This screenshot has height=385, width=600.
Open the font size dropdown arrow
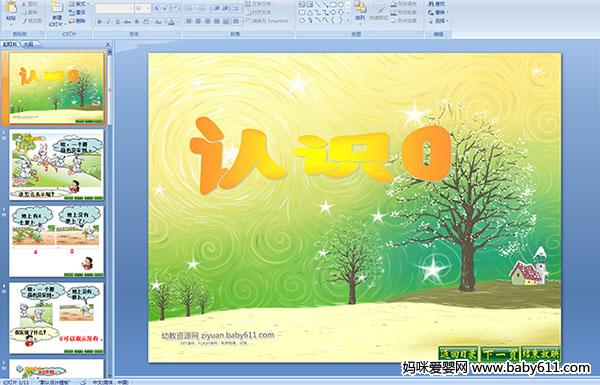148,8
